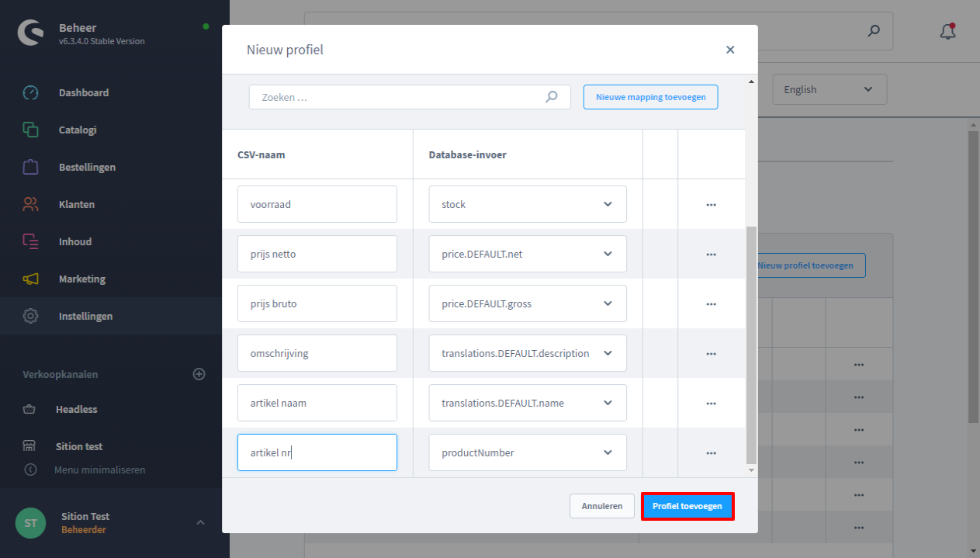The image size is (980, 558).
Task: Click the omschrijving CSV-naam input field
Action: coord(317,353)
